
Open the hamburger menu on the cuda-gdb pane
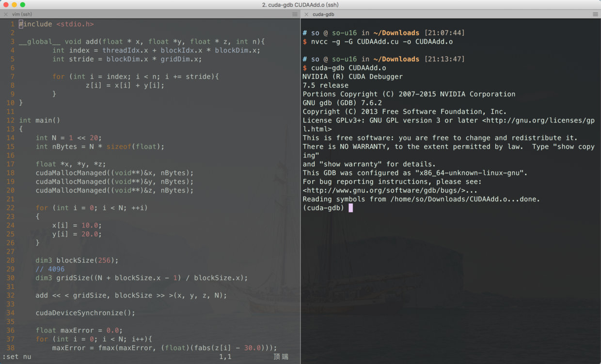tap(596, 14)
